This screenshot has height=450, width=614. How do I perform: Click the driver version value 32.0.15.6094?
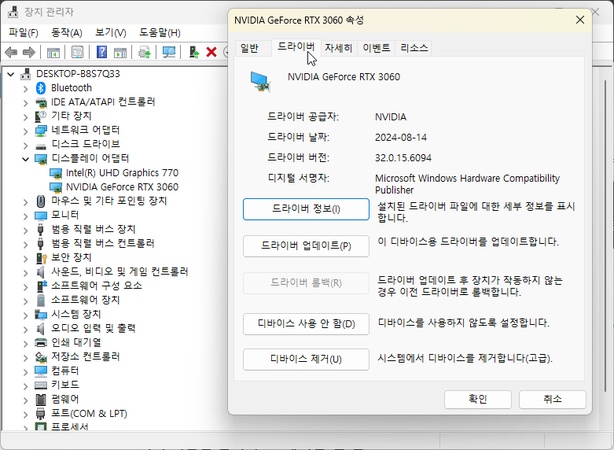pyautogui.click(x=403, y=158)
